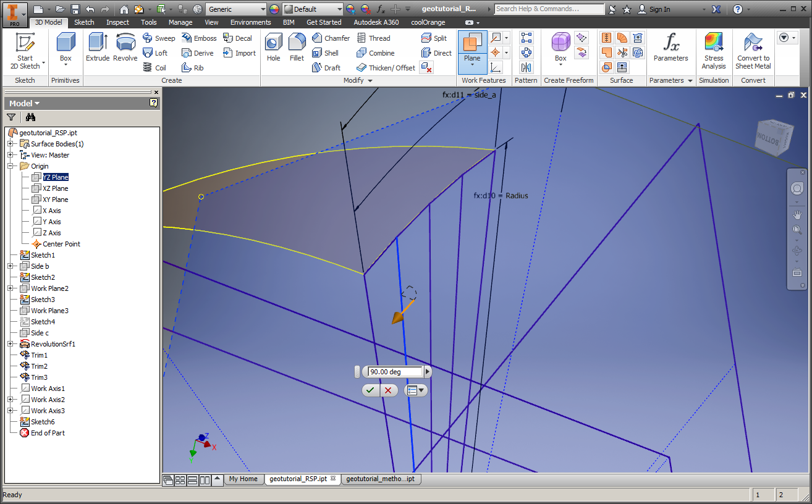Choose the Chamfer tool
This screenshot has width=812, height=504.
point(331,38)
